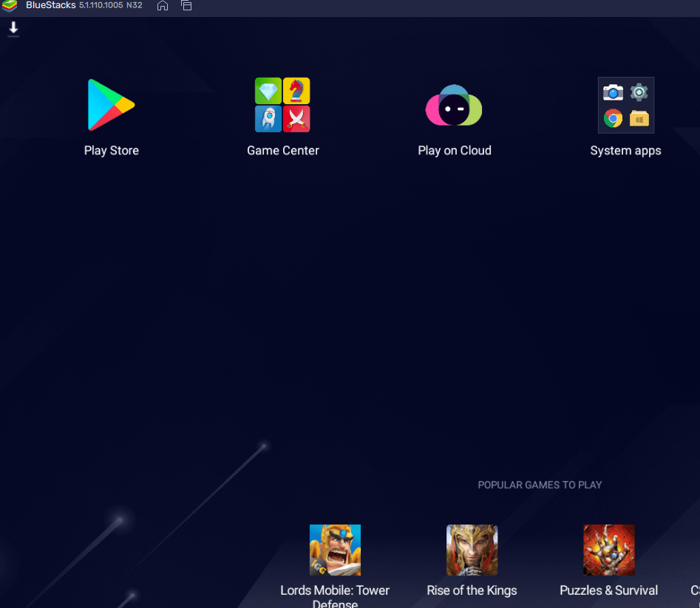The width and height of the screenshot is (700, 608).
Task: Click the Home icon in title bar
Action: (163, 5)
